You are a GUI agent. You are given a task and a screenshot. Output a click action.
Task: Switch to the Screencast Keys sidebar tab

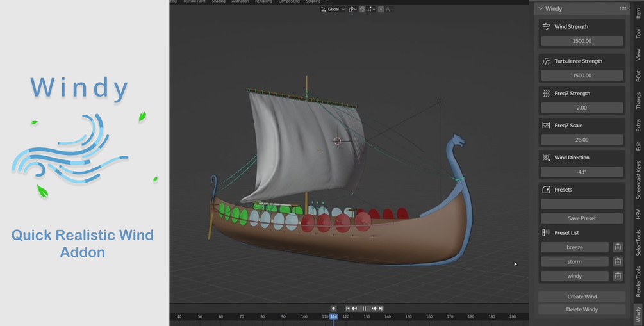pos(638,180)
